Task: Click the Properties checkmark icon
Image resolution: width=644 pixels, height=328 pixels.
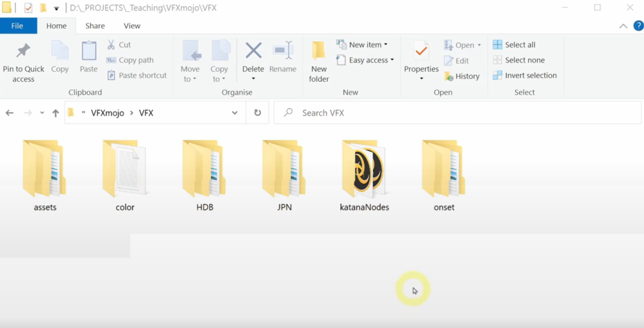Action: (x=421, y=51)
